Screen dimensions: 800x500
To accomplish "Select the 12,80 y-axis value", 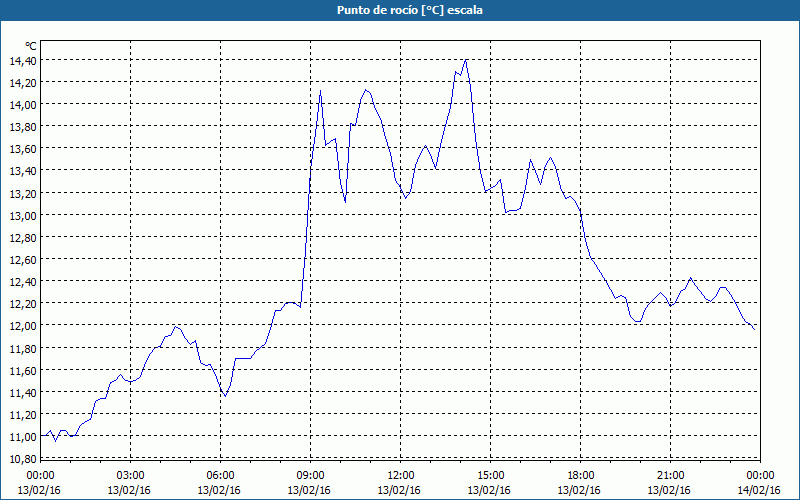I will tap(23, 237).
